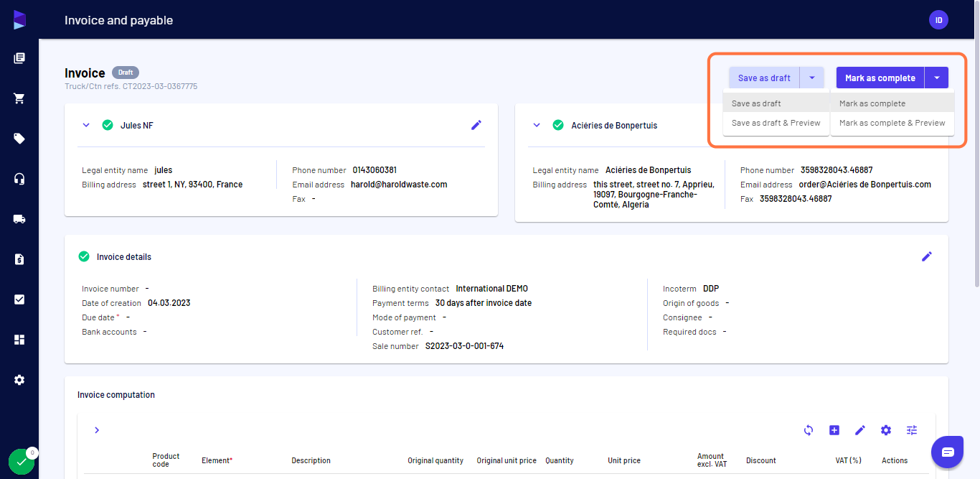The image size is (980, 479).
Task: Click billing contact International DEMO
Action: coord(492,289)
